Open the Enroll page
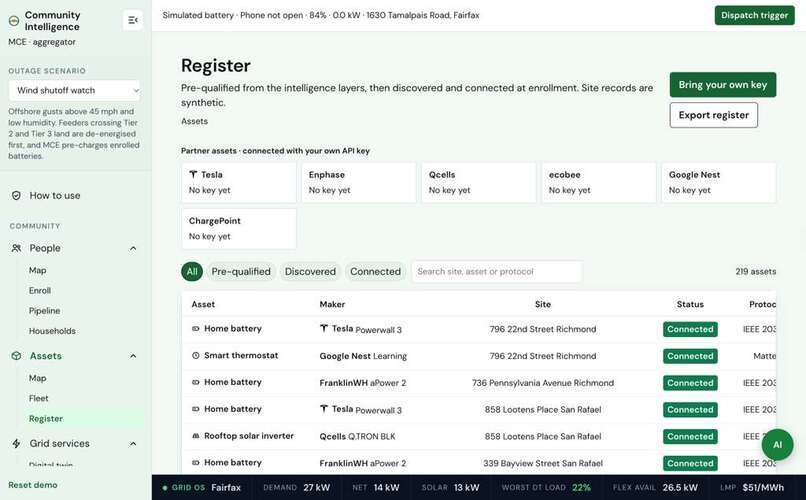This screenshot has width=806, height=500. coord(40,290)
